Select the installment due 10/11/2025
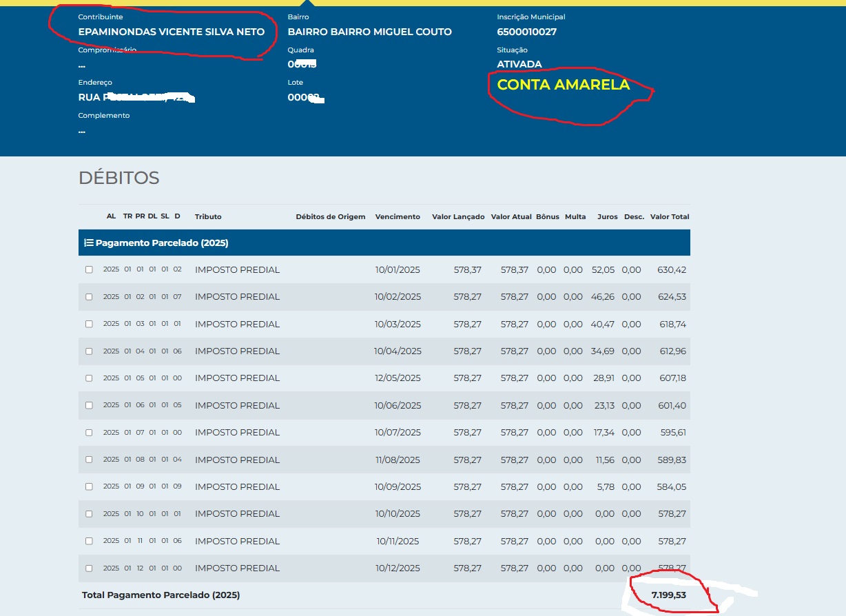Image resolution: width=846 pixels, height=616 pixels. pyautogui.click(x=89, y=541)
